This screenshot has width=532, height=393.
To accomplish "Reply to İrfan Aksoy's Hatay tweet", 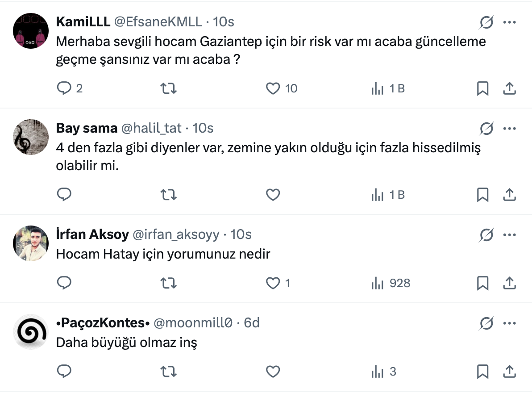I will point(65,283).
